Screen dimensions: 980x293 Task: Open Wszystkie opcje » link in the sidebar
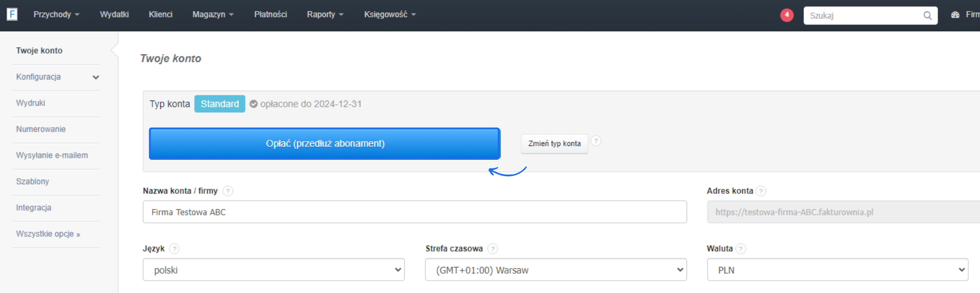pyautogui.click(x=48, y=234)
